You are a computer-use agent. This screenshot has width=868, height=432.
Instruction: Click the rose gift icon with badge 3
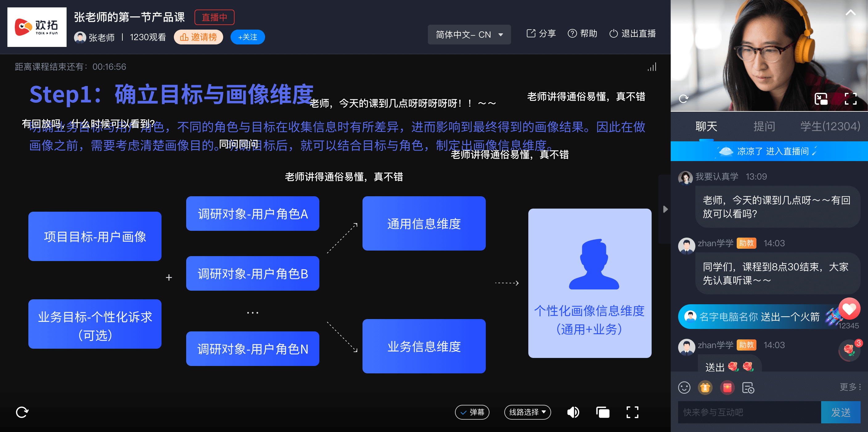pyautogui.click(x=849, y=351)
